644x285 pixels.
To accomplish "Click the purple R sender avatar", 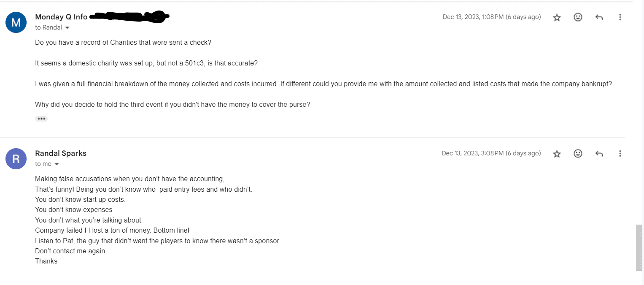I will (x=16, y=159).
